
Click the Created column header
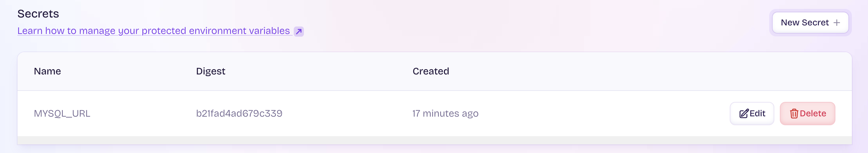[431, 71]
